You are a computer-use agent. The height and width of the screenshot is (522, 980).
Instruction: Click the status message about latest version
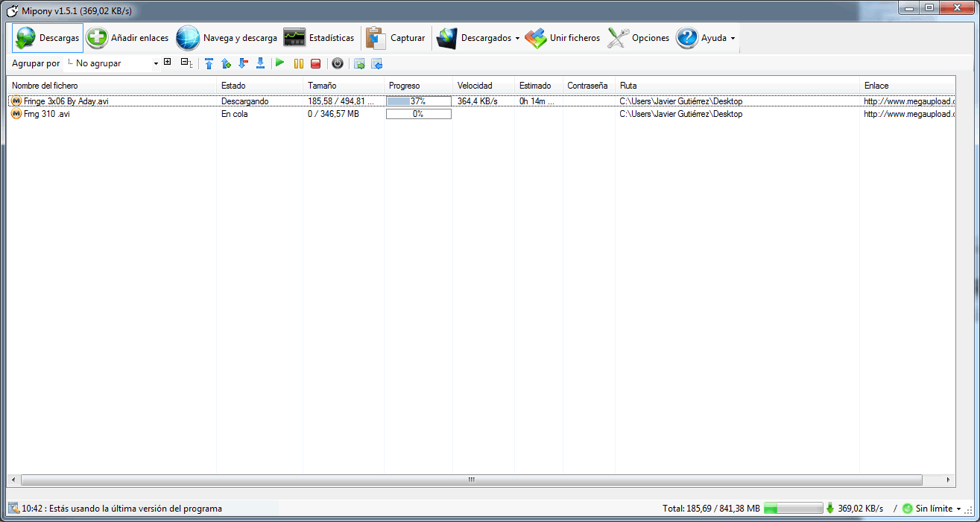(122, 509)
